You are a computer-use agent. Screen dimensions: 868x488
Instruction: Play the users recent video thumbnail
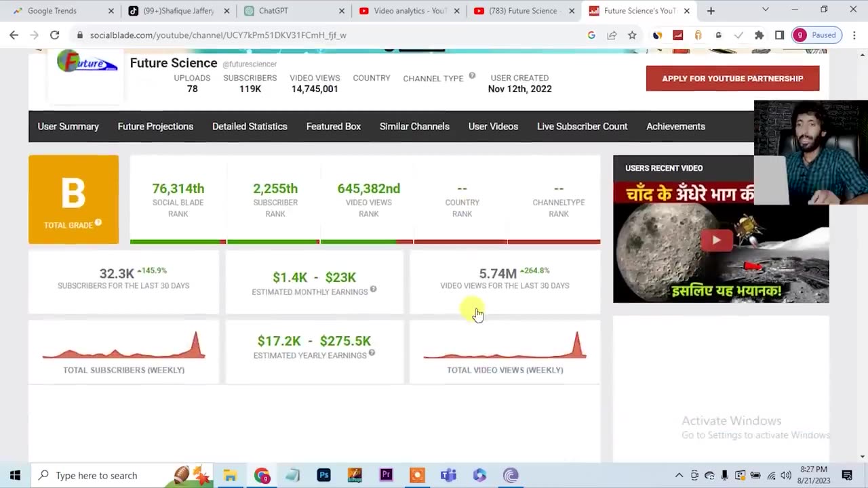pos(716,240)
